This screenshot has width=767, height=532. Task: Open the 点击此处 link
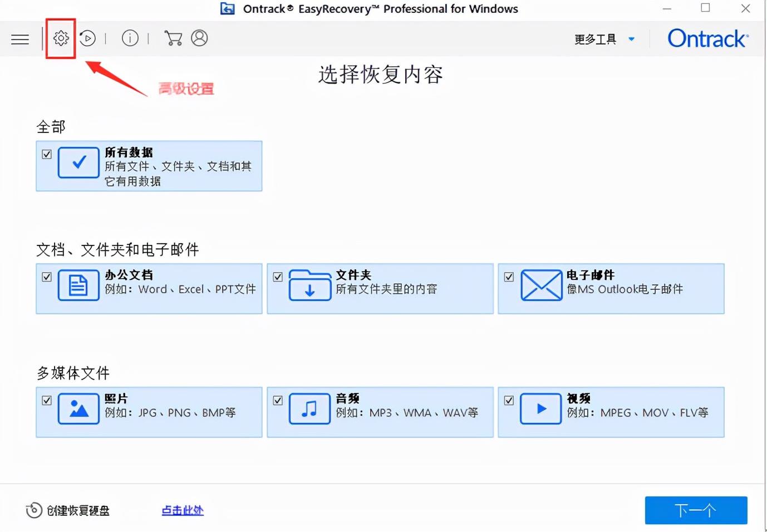coord(182,510)
